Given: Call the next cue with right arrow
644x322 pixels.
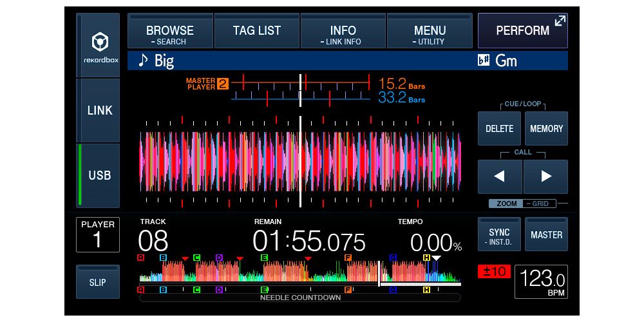Looking at the screenshot, I should coord(546,176).
